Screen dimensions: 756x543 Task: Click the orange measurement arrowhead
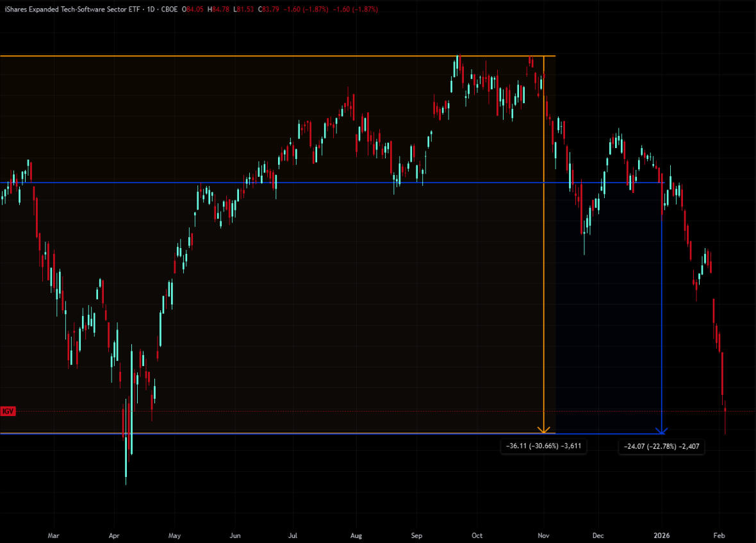[x=544, y=430]
